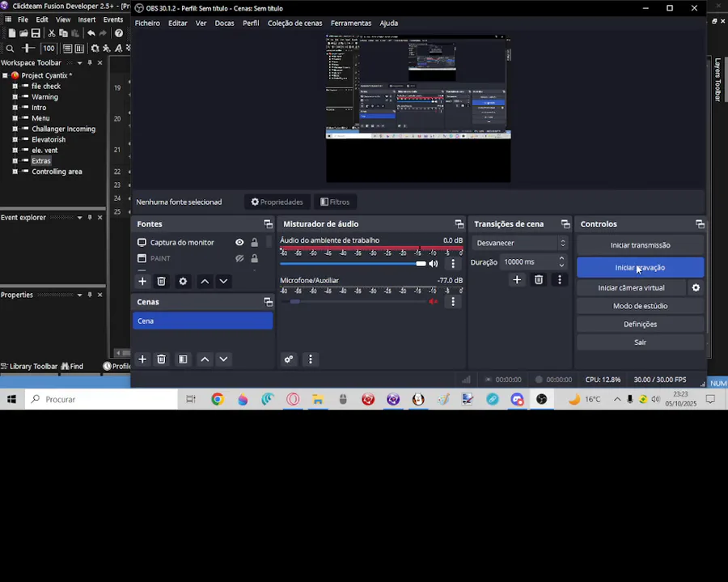Open Desvanecer transition dropdown
The height and width of the screenshot is (582, 728).
coord(520,243)
